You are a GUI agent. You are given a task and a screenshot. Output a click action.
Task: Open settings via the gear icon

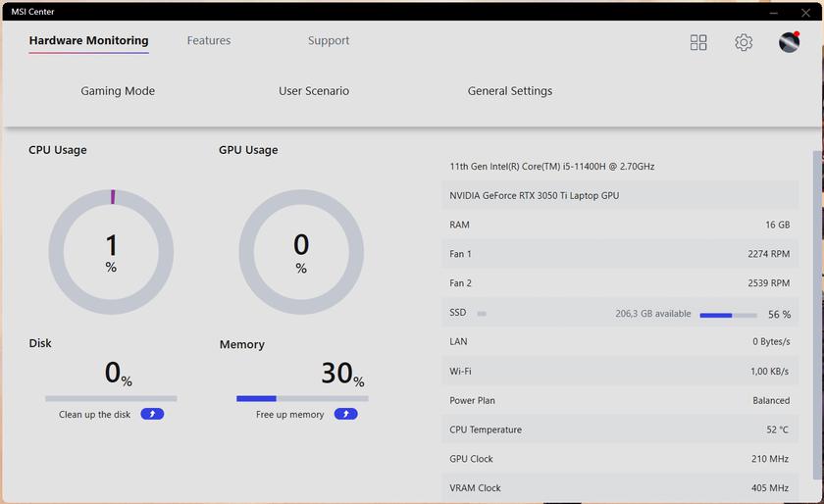tap(744, 42)
